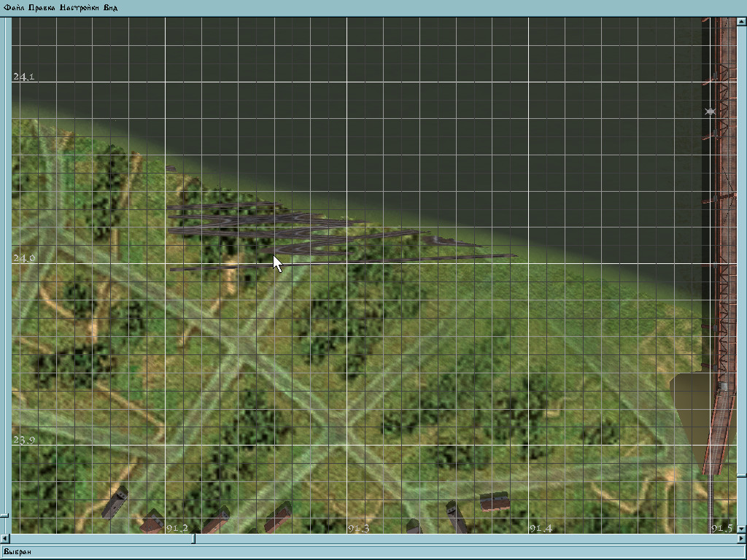Select the red-roofed house near 91.4 label
This screenshot has width=747, height=560.
click(x=495, y=502)
